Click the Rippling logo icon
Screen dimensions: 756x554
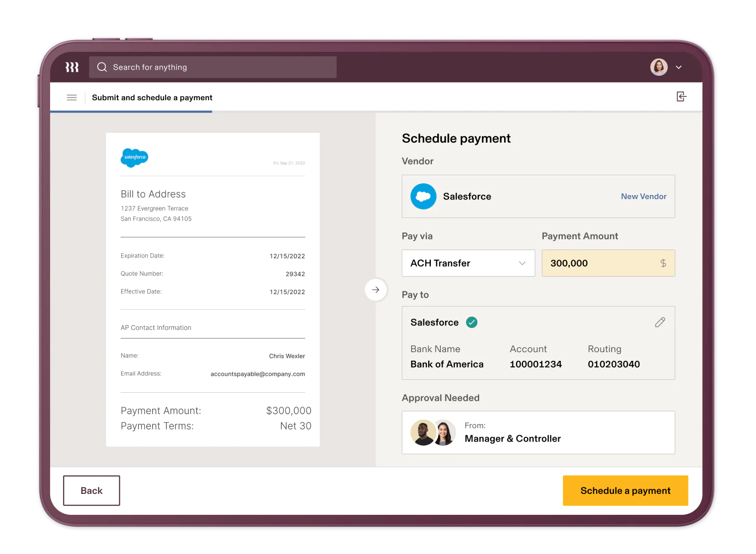click(72, 67)
